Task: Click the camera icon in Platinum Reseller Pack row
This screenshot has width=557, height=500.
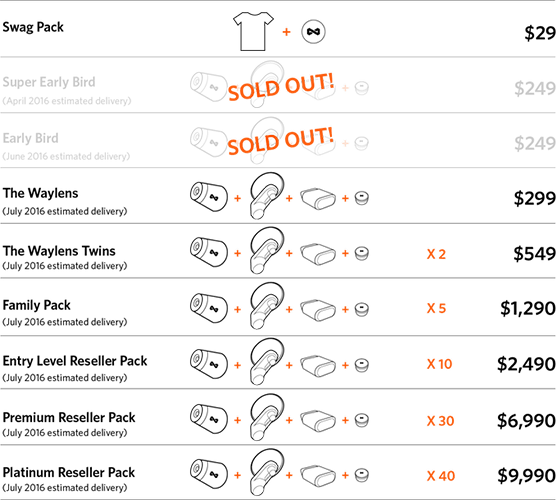Action: (x=209, y=473)
